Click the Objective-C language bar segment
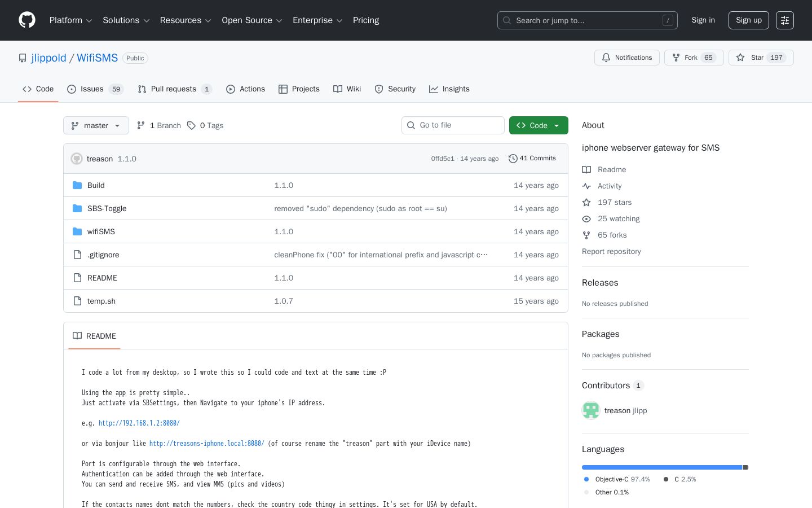This screenshot has width=812, height=508. pos(662,467)
